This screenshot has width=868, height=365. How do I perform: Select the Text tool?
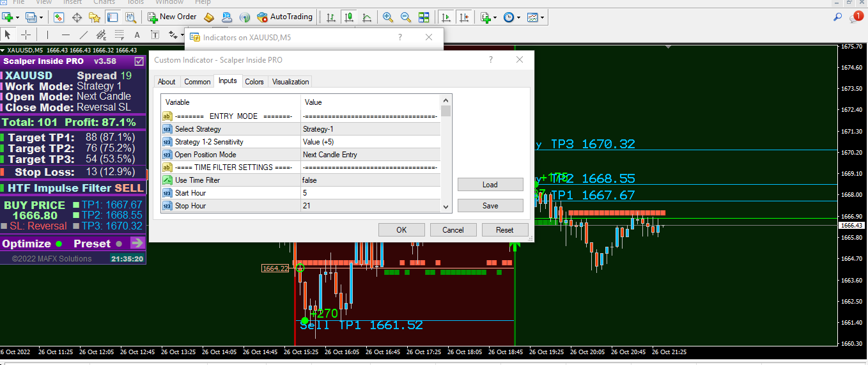click(137, 35)
